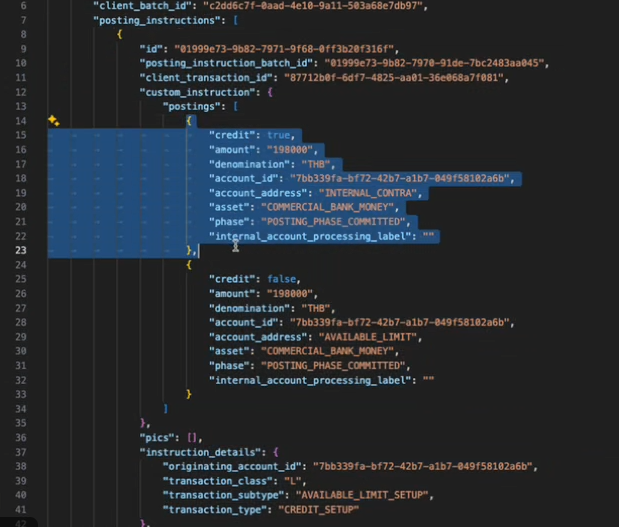Click the sparkle code action icon on line 14
Image resolution: width=619 pixels, height=527 pixels.
point(54,120)
